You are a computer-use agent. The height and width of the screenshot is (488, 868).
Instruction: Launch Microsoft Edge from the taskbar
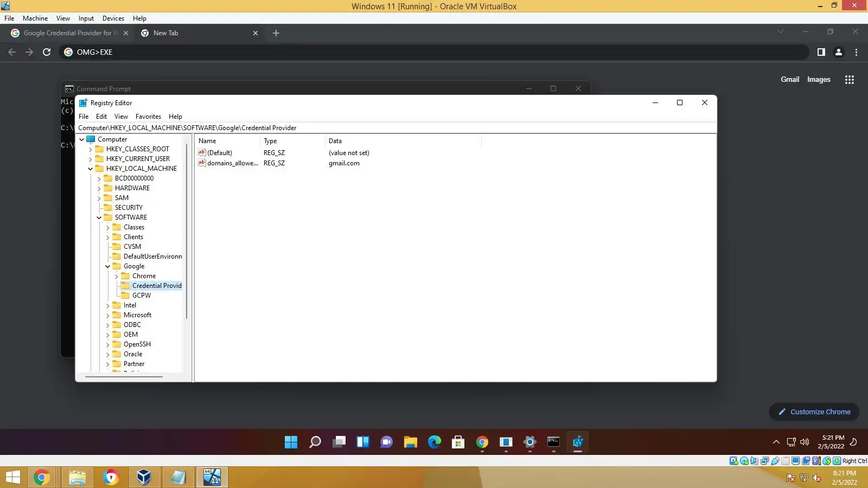coord(435,442)
